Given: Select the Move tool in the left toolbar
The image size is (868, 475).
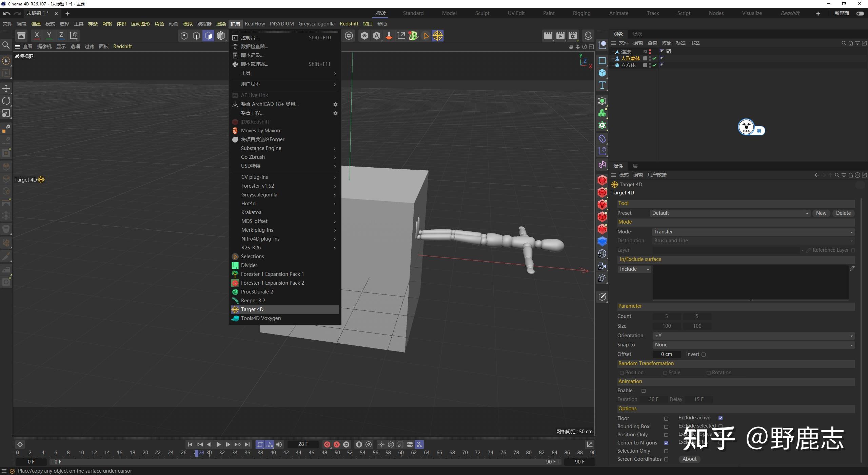Looking at the screenshot, I should 6,88.
